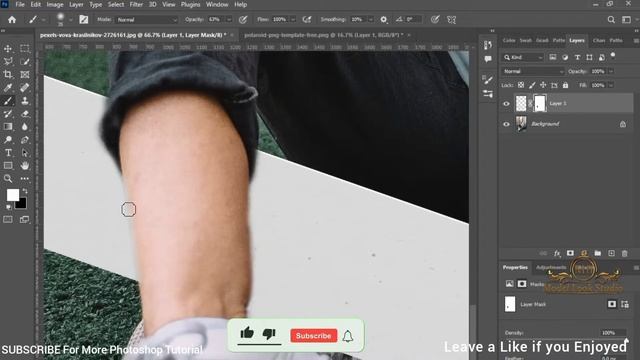The height and width of the screenshot is (360, 640).
Task: Expand the Smoothing value dropdown
Action: [371, 20]
